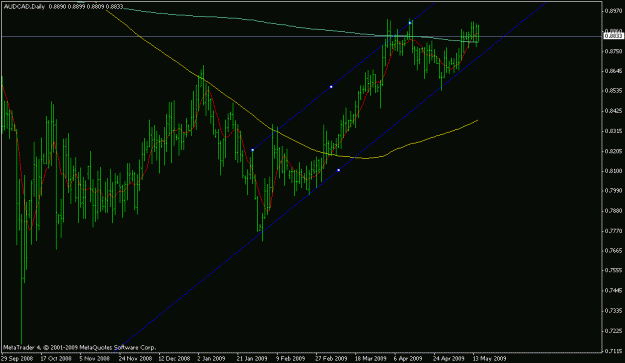Click the 0.8750 price axis label
This screenshot has height=363, width=625.
(x=613, y=51)
